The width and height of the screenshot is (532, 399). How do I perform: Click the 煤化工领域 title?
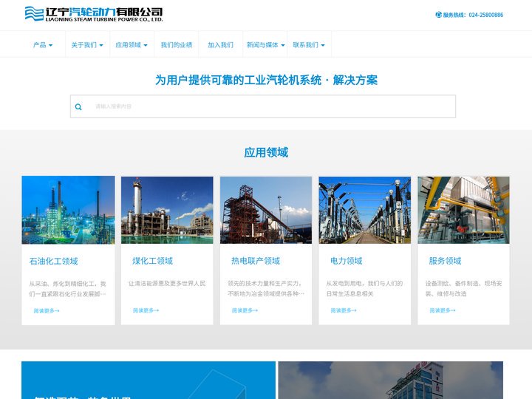(x=152, y=261)
